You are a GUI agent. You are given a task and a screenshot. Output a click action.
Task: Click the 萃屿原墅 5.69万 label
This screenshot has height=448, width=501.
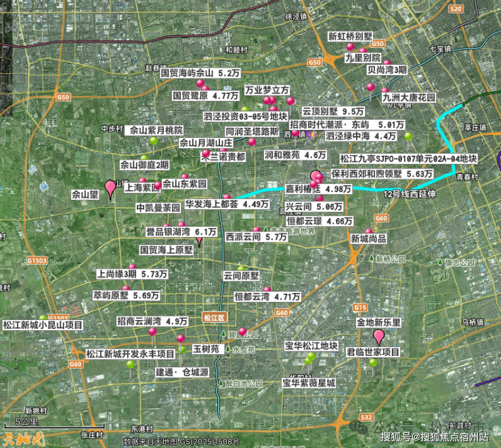tap(126, 295)
